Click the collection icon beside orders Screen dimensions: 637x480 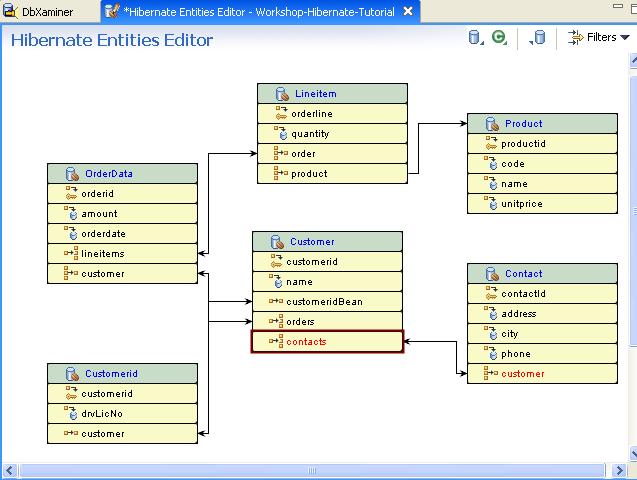pyautogui.click(x=276, y=321)
